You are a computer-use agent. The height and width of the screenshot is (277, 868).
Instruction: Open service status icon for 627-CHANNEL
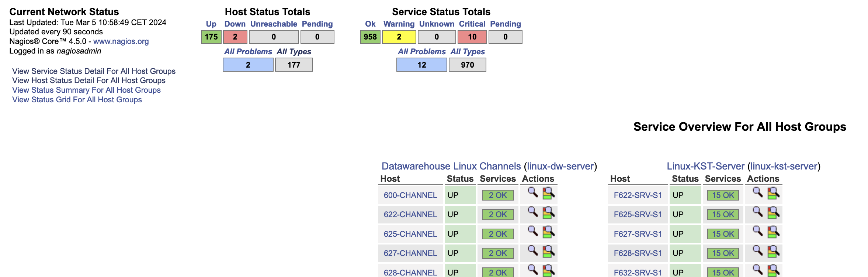click(x=548, y=252)
